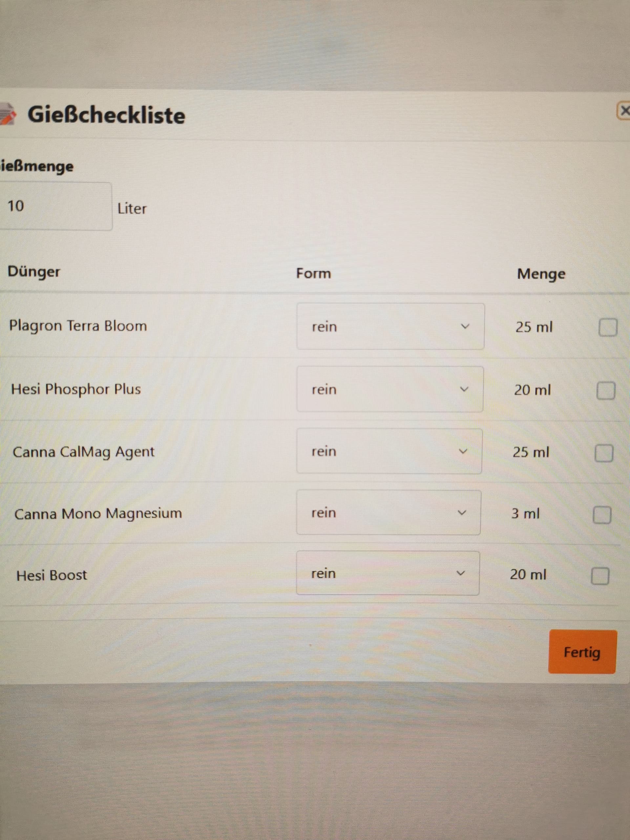Check the Plagron Terra Bloom checkbox

pos(608,327)
